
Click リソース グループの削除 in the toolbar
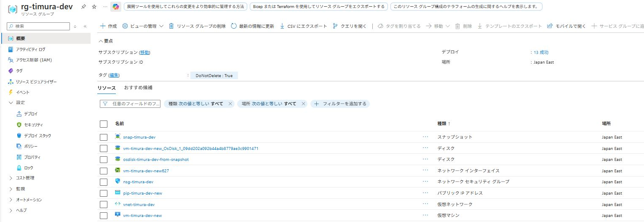[x=197, y=26]
